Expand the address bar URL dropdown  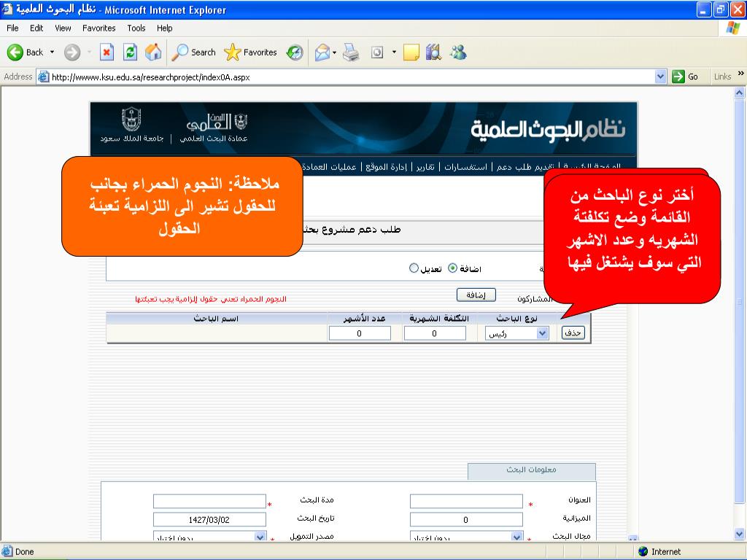[660, 77]
